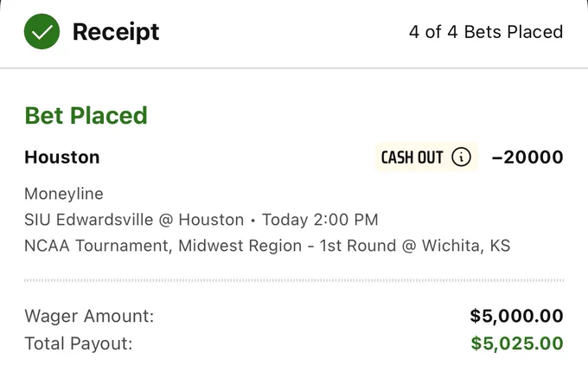Image resolution: width=588 pixels, height=372 pixels.
Task: Select the $5,000.00 wager value
Action: pyautogui.click(x=516, y=316)
